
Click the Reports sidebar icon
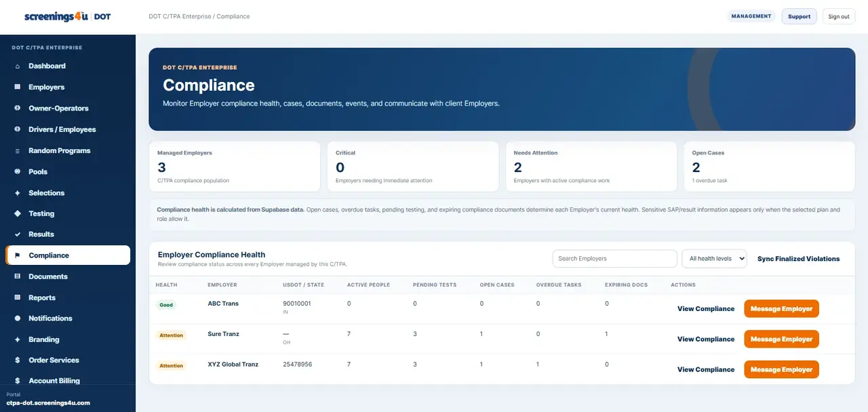coord(17,297)
